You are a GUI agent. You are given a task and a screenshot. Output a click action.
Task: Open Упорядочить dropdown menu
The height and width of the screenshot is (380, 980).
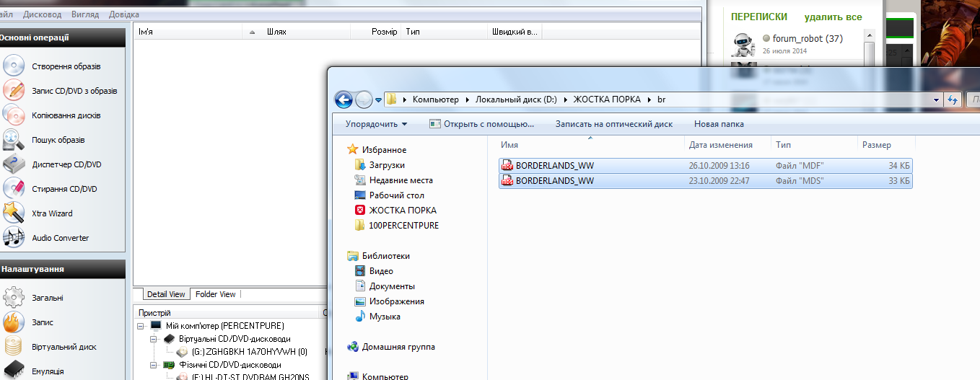coord(376,124)
